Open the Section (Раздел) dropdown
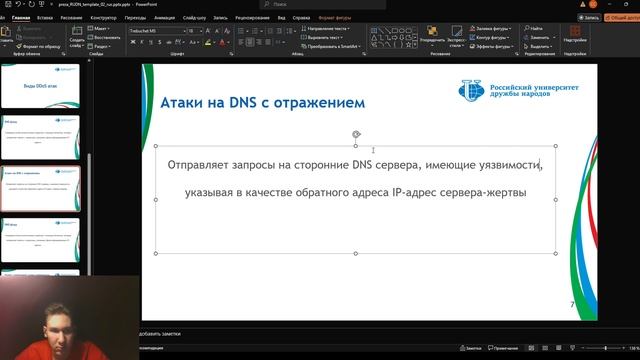 click(x=99, y=47)
